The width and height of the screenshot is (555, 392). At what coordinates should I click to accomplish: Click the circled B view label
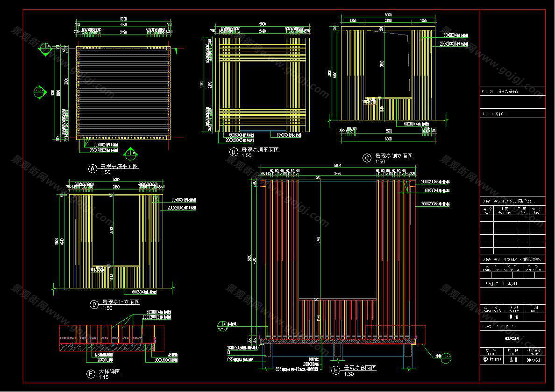(x=233, y=152)
